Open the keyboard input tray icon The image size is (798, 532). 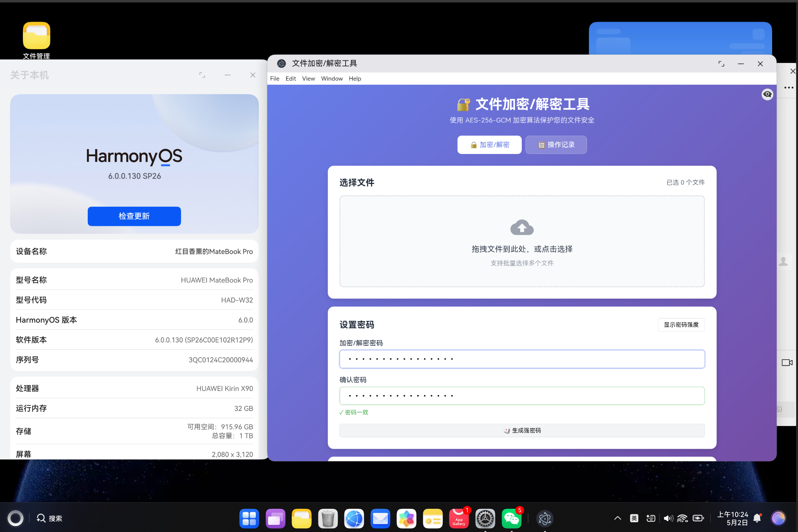tap(651, 519)
